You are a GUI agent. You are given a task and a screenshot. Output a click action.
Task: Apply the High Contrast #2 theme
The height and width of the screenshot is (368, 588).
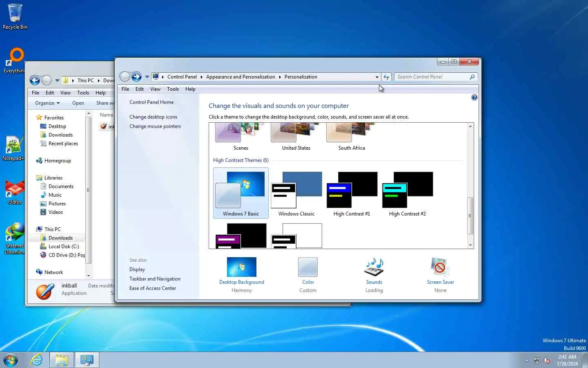pyautogui.click(x=408, y=193)
